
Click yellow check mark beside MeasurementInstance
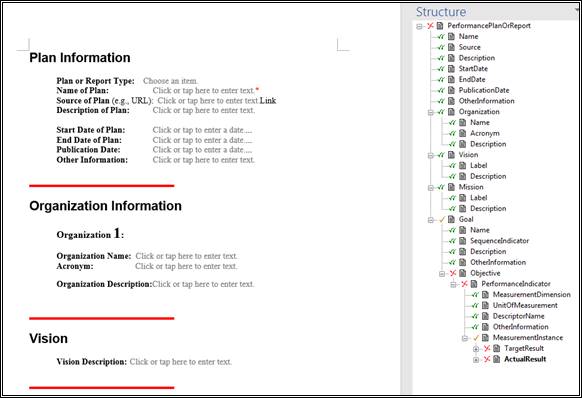pyautogui.click(x=476, y=338)
